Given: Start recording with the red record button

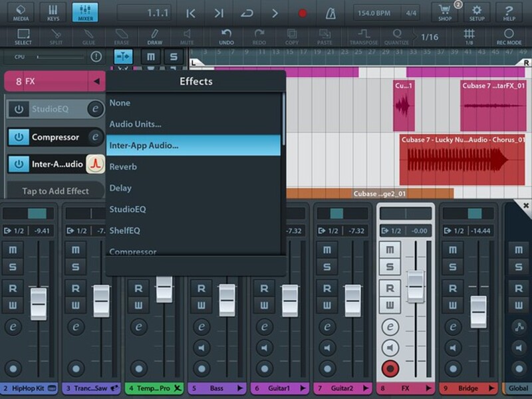Looking at the screenshot, I should (x=303, y=13).
